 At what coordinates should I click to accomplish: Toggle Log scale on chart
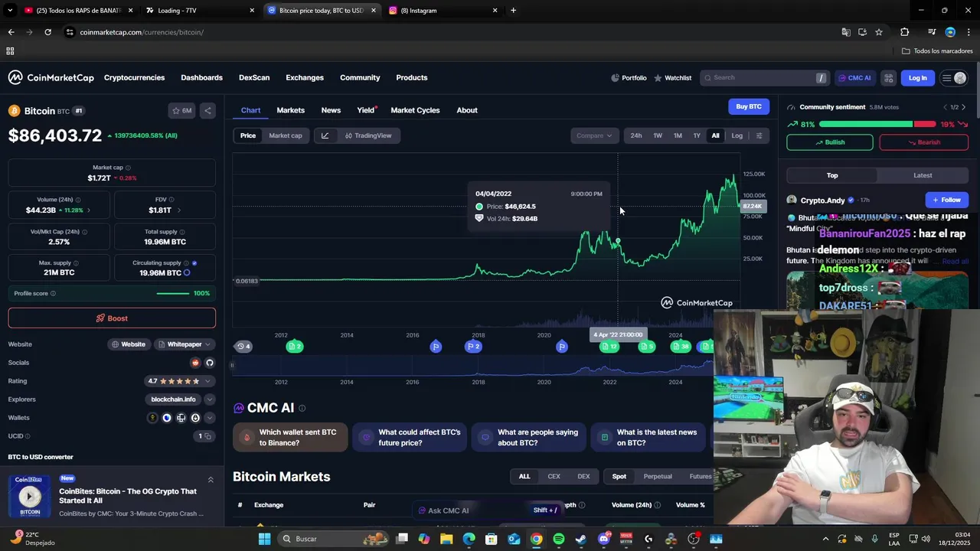(x=737, y=135)
